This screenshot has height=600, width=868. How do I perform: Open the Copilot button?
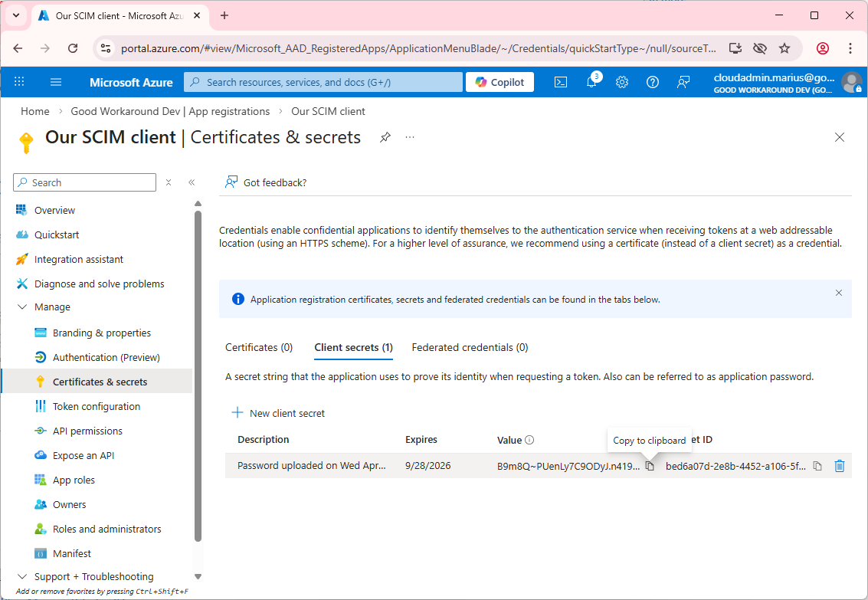click(x=500, y=82)
